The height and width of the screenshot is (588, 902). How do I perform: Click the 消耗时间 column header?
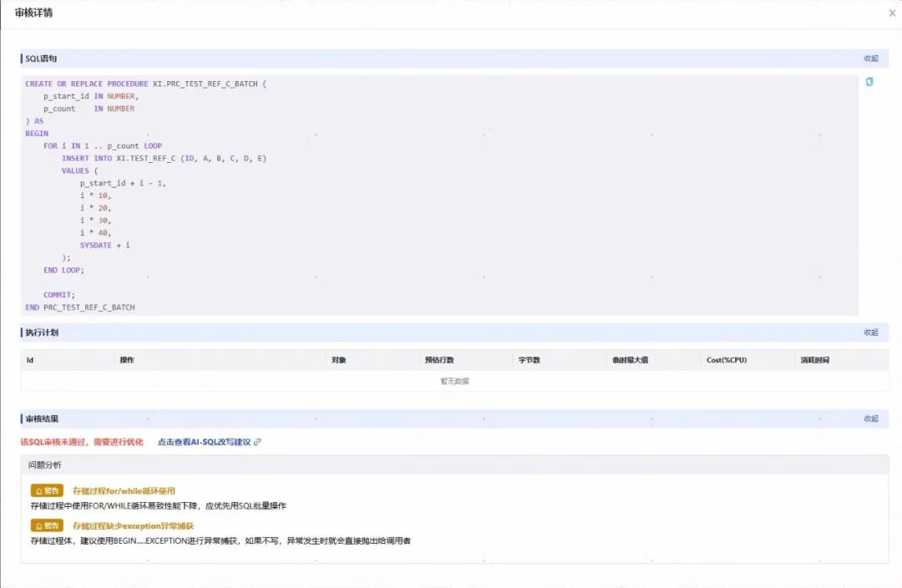tap(814, 360)
